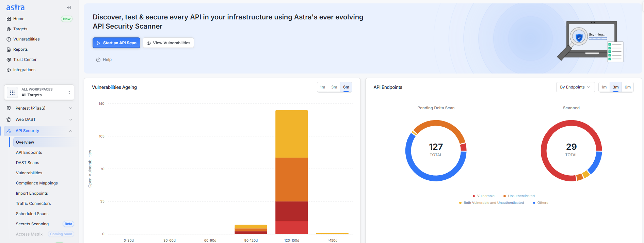Set Vulnerabilities Ageing range to 3m
The width and height of the screenshot is (644, 243).
pos(334,87)
